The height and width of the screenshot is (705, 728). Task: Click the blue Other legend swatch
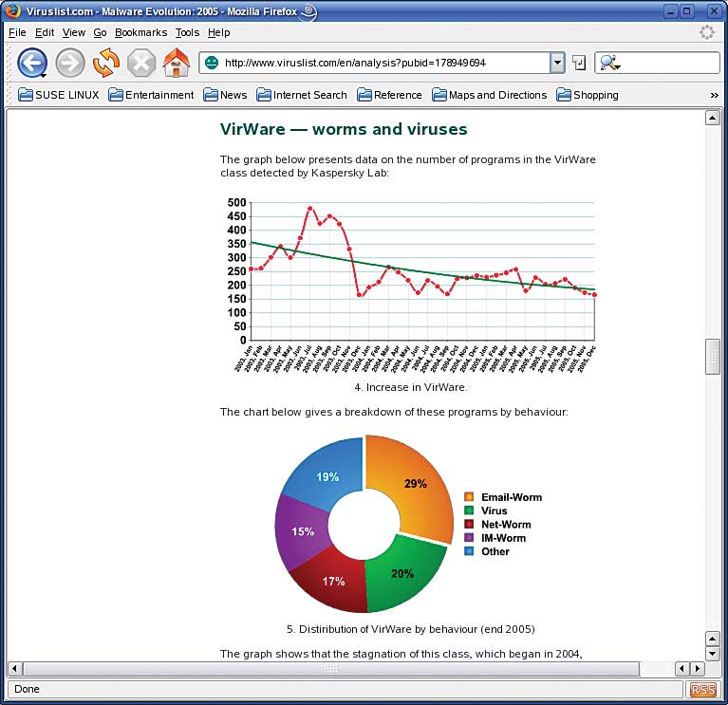[x=469, y=551]
